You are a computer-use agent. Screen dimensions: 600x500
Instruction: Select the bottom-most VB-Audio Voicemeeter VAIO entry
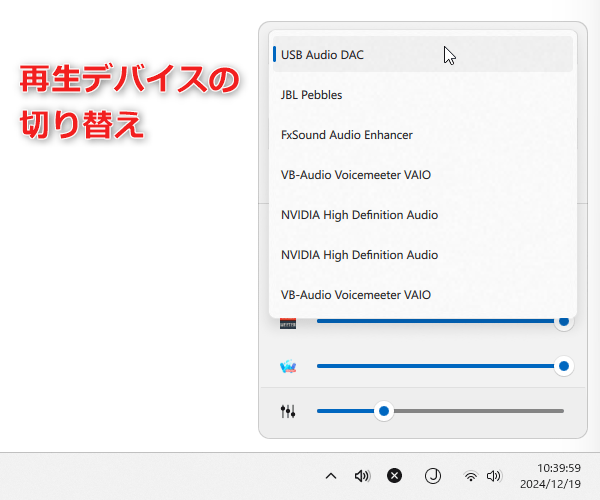coord(423,295)
